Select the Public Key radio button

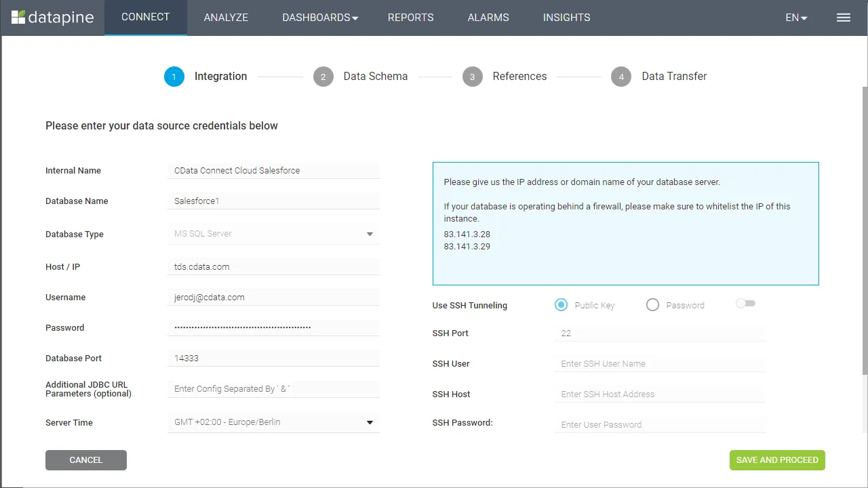click(561, 305)
